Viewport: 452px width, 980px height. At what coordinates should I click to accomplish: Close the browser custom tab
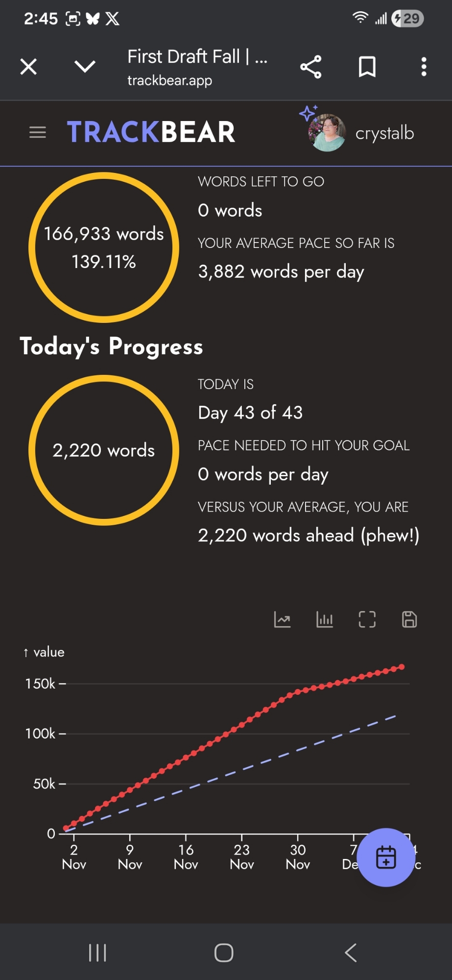pyautogui.click(x=28, y=67)
